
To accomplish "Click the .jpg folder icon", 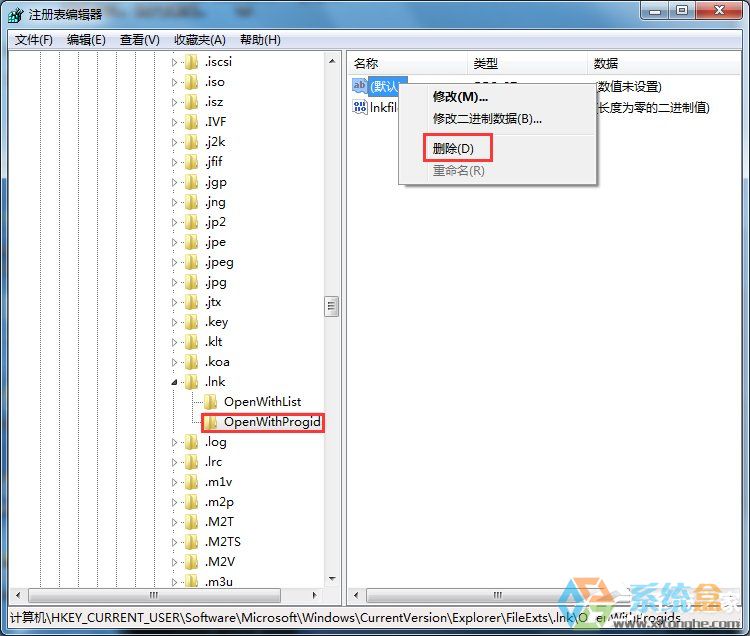I will (x=191, y=282).
